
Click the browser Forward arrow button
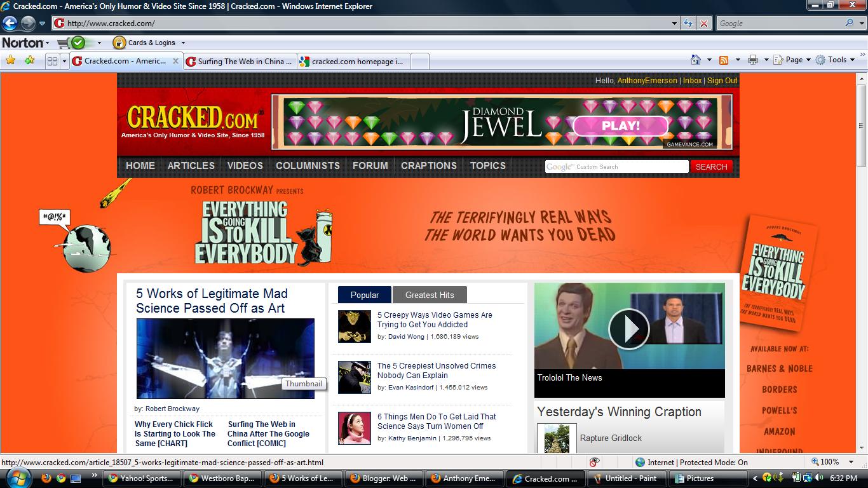click(28, 24)
